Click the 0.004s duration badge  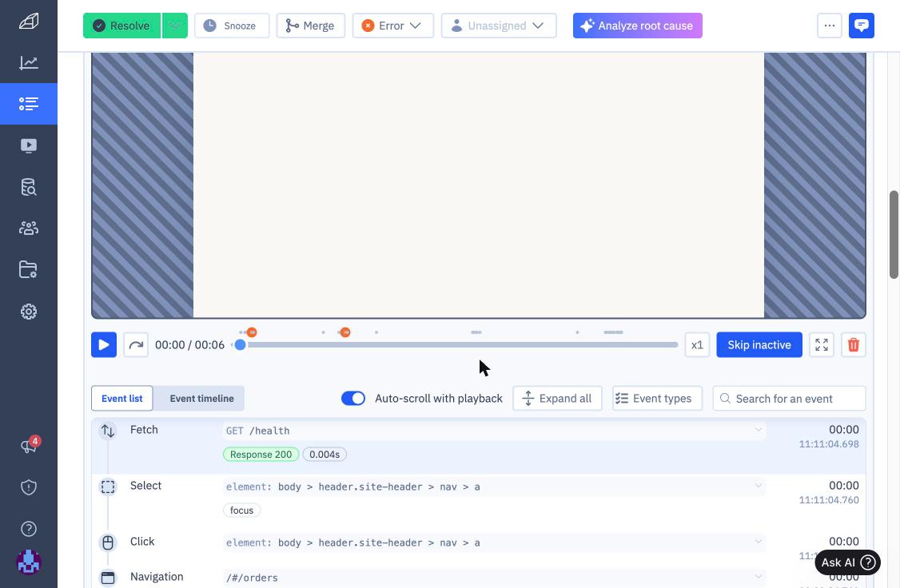tap(325, 455)
